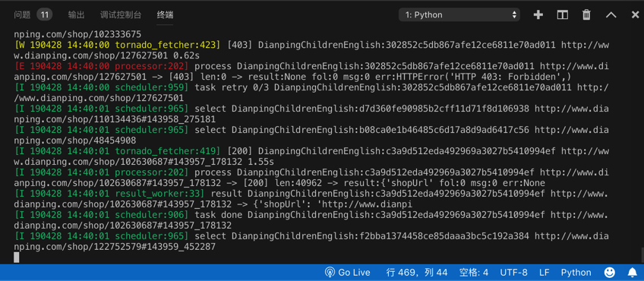The height and width of the screenshot is (281, 644).
Task: Change file encoding UTF-8
Action: point(513,273)
